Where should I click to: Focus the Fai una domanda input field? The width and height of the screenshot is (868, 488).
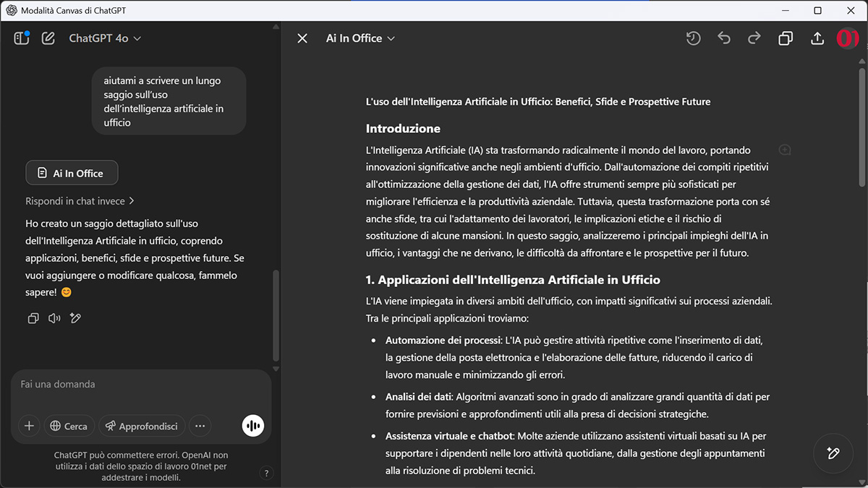(x=140, y=384)
